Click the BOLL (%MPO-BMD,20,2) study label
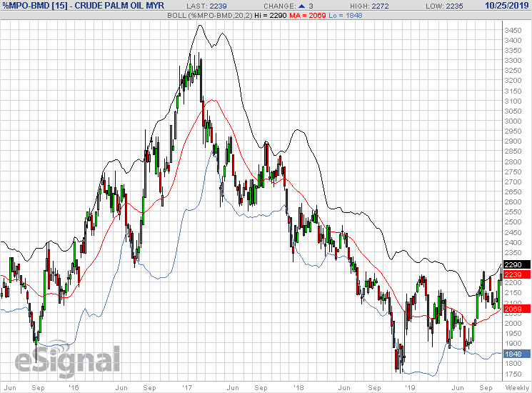The width and height of the screenshot is (532, 393). [210, 15]
